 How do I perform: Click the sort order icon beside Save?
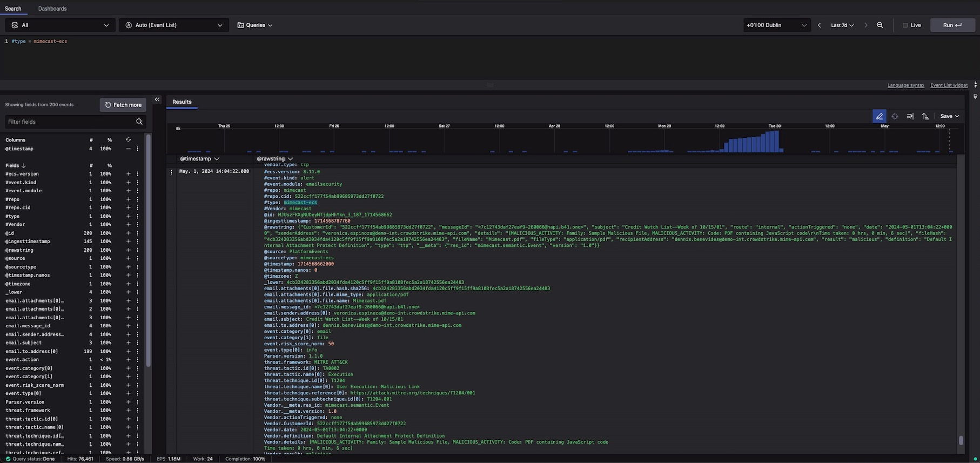925,116
